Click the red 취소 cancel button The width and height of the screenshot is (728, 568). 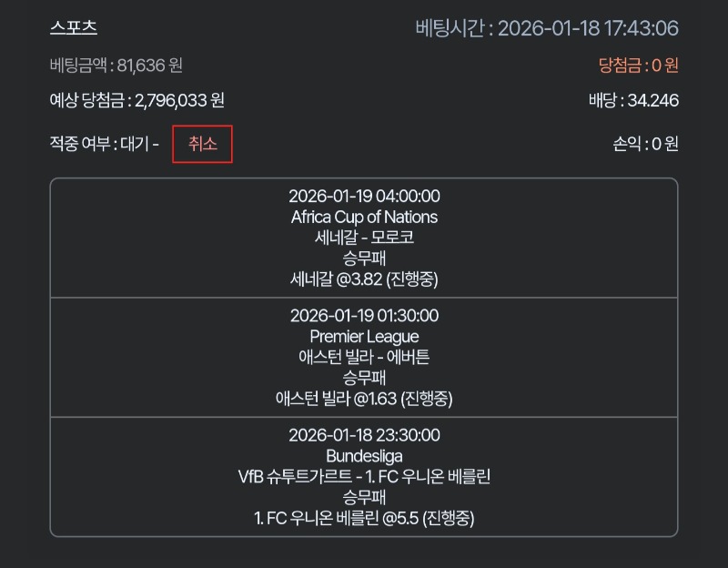click(202, 144)
